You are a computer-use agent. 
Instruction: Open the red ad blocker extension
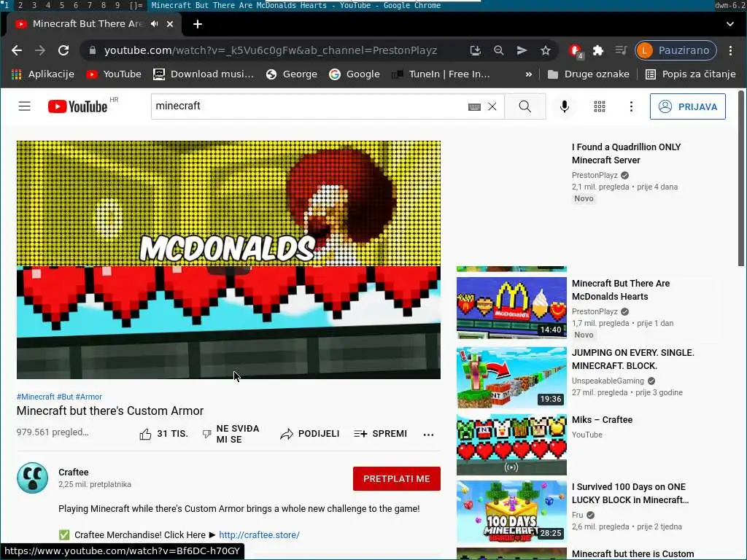point(576,51)
